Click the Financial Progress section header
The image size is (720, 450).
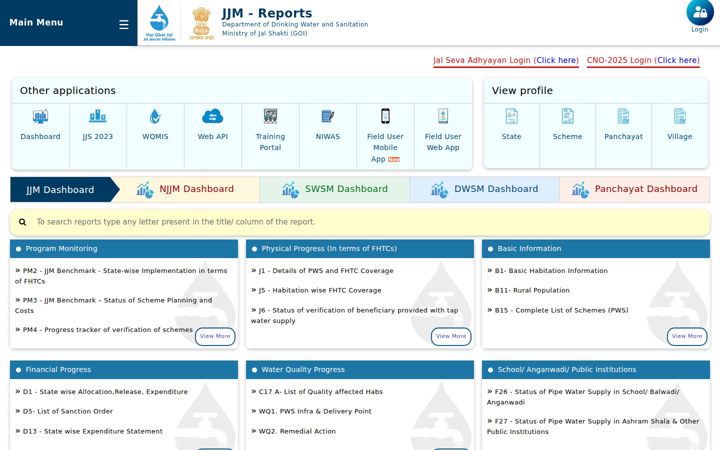tap(124, 370)
